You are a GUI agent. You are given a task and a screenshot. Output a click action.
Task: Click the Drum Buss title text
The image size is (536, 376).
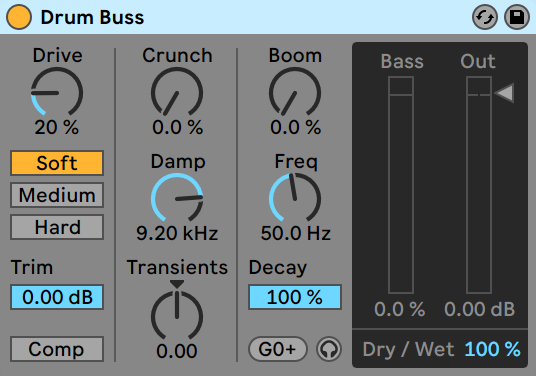pyautogui.click(x=92, y=17)
